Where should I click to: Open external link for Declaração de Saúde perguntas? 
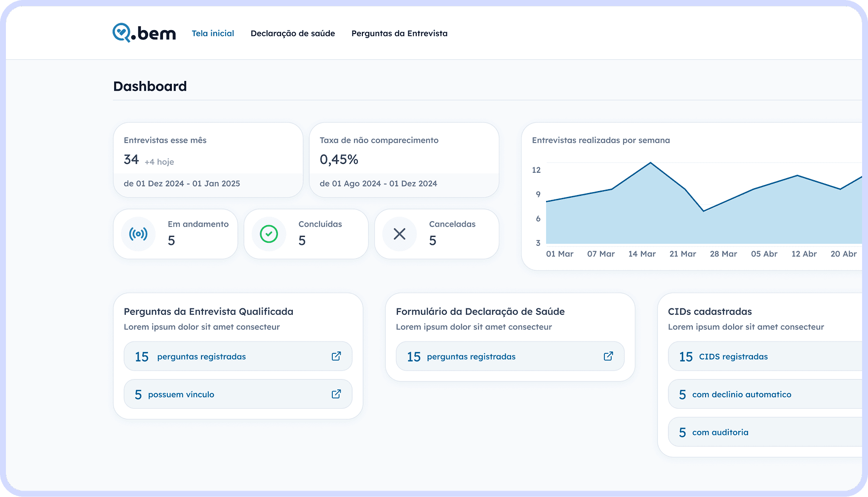(608, 356)
